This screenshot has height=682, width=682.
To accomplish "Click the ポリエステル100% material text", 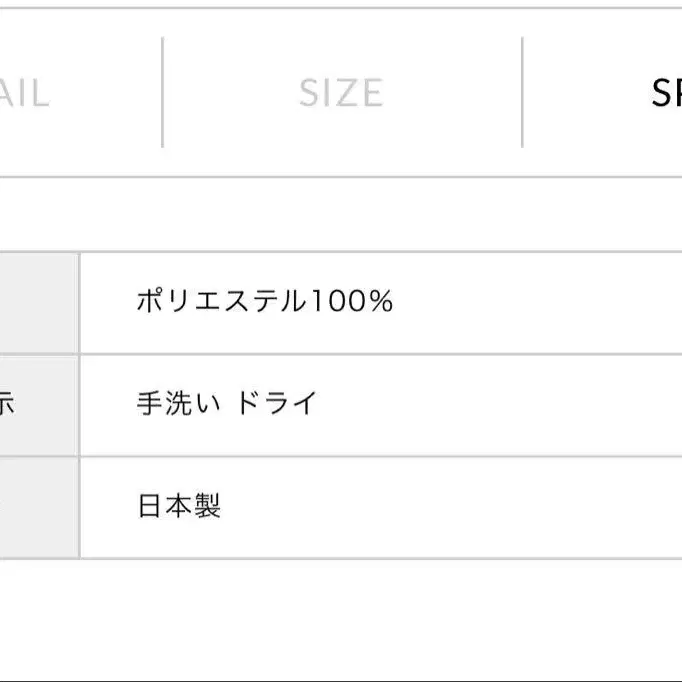I will [264, 301].
